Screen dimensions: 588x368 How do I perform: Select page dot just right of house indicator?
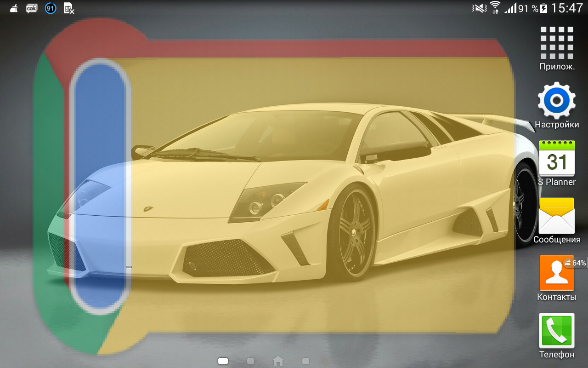coord(305,361)
